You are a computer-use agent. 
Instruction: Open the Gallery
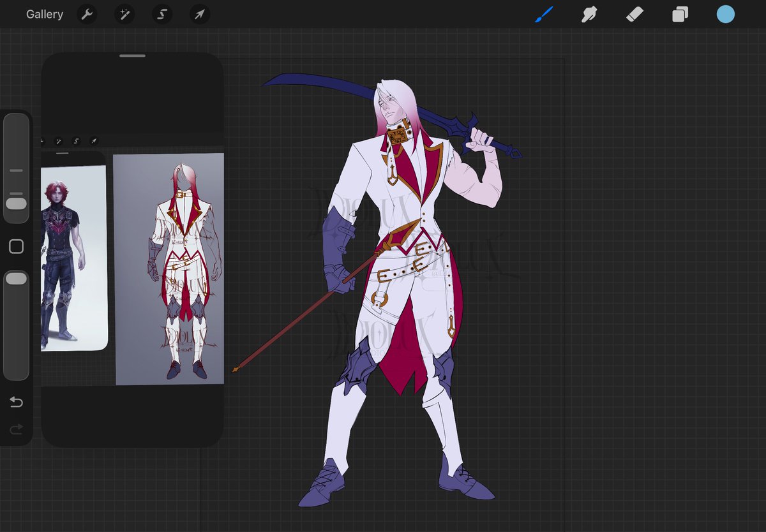(x=45, y=14)
